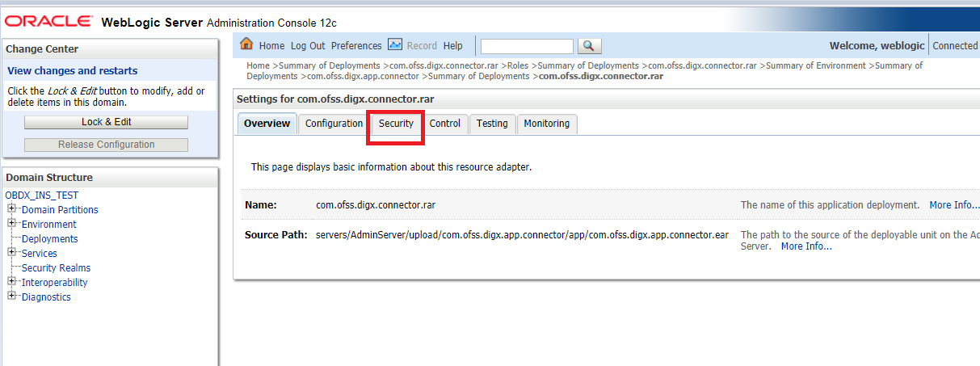Viewport: 980px width, 366px height.
Task: Open the Home link in toolbar
Action: point(271,46)
